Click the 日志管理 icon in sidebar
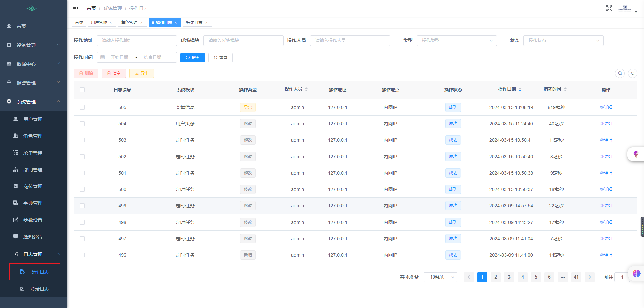Image resolution: width=644 pixels, height=308 pixels. [x=16, y=254]
